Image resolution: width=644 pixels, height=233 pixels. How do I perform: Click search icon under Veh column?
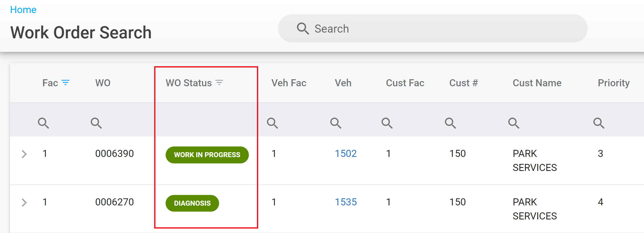(x=336, y=123)
